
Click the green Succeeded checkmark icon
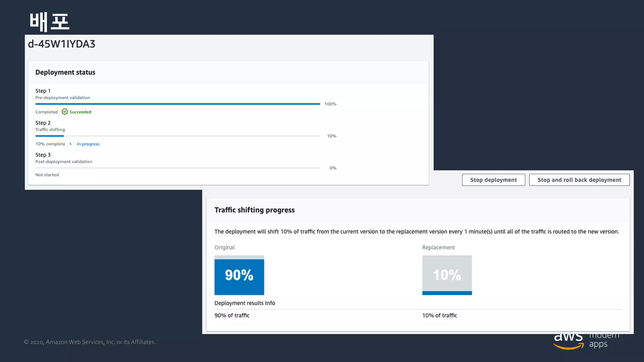coord(64,112)
